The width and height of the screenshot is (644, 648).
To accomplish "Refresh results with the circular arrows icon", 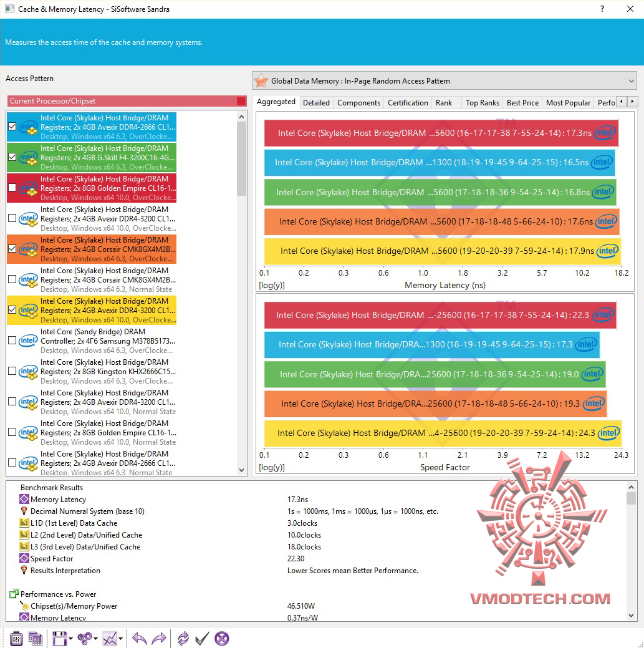I will tap(183, 639).
